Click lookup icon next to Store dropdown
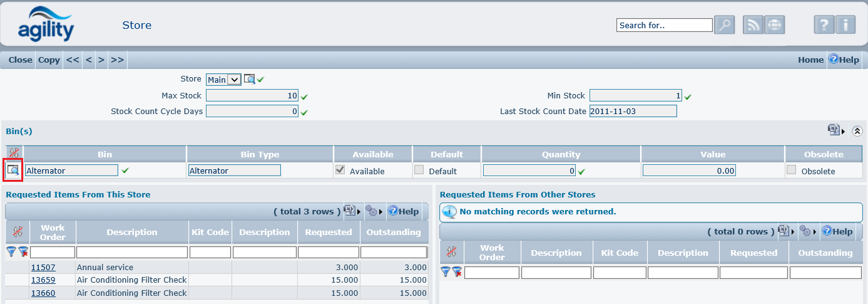This screenshot has width=868, height=304. [x=250, y=80]
